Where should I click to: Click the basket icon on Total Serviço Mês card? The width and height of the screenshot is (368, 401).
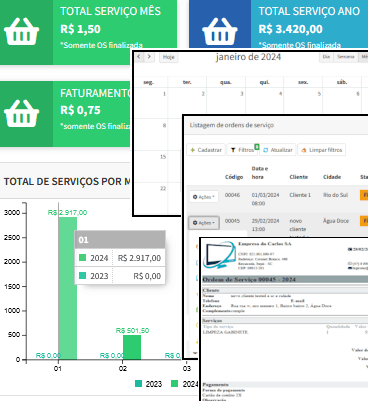(21, 31)
